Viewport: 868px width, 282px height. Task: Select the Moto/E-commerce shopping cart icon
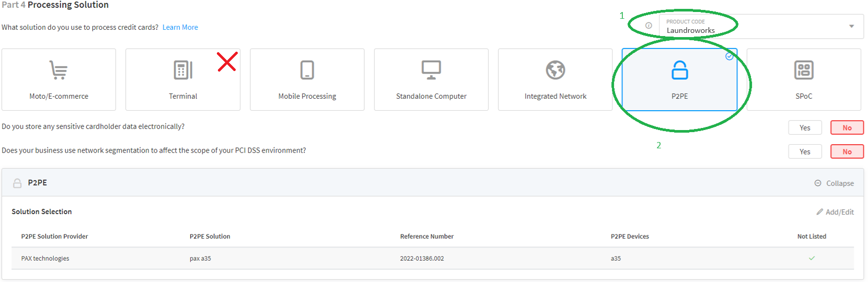click(x=59, y=70)
